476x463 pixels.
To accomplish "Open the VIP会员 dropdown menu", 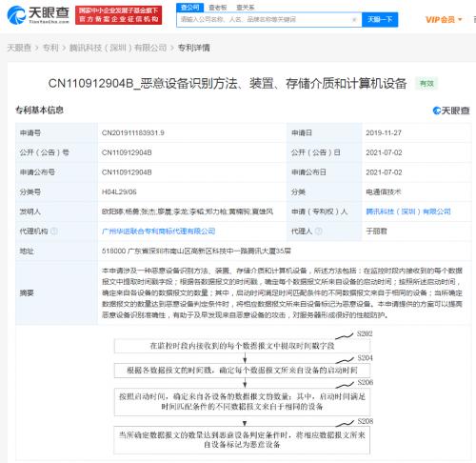I will 444,20.
